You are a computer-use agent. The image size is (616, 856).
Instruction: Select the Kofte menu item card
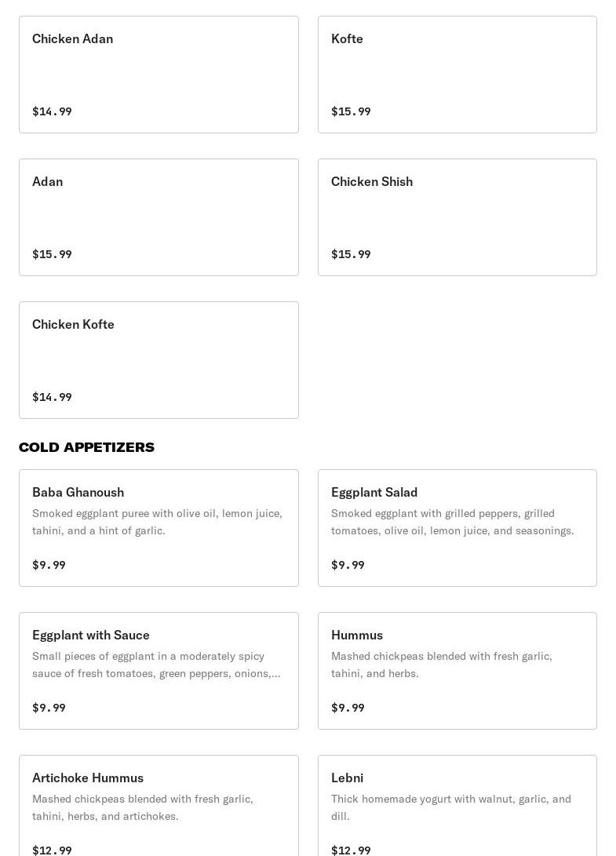[457, 75]
